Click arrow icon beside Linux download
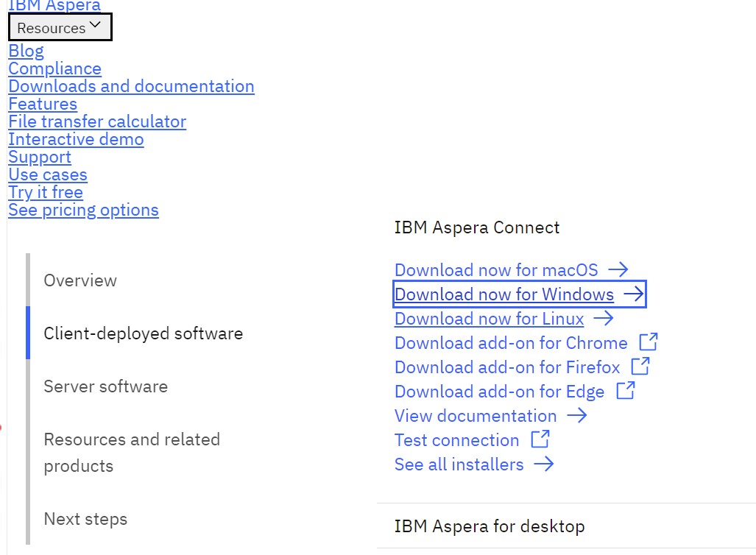The width and height of the screenshot is (756, 555). (x=603, y=318)
